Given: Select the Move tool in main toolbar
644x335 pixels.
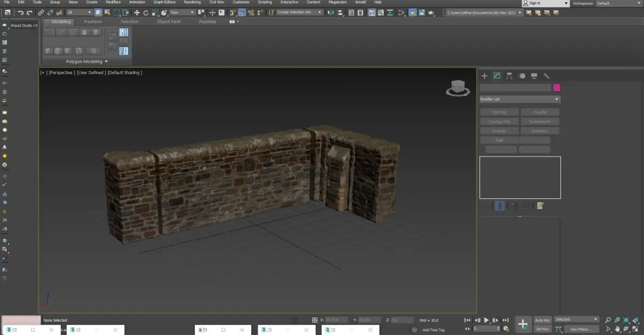Looking at the screenshot, I should coord(137,12).
